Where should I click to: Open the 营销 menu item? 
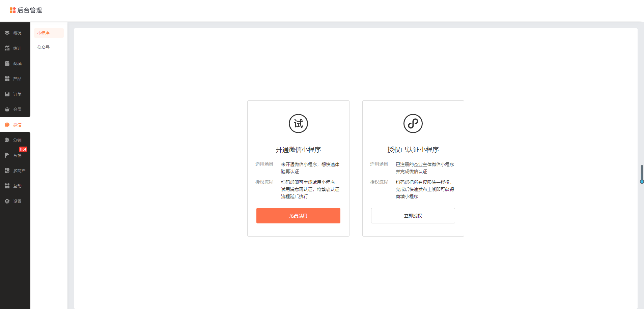(15, 155)
